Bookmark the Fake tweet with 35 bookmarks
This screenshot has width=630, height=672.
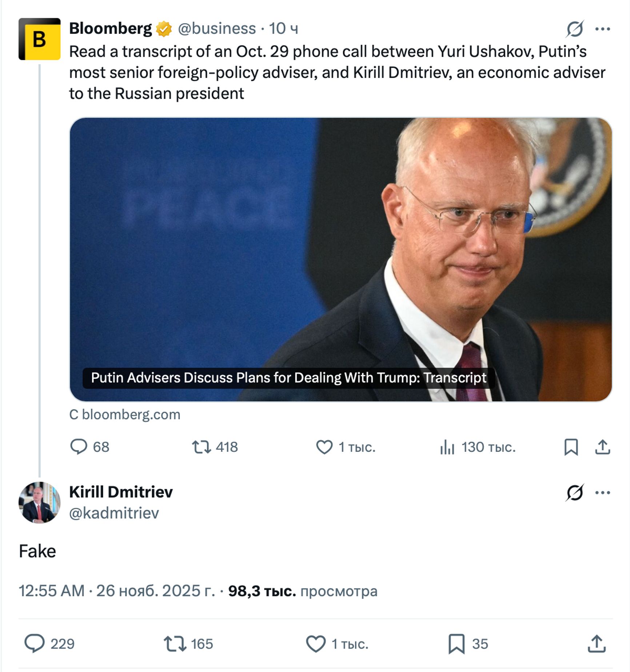click(456, 643)
